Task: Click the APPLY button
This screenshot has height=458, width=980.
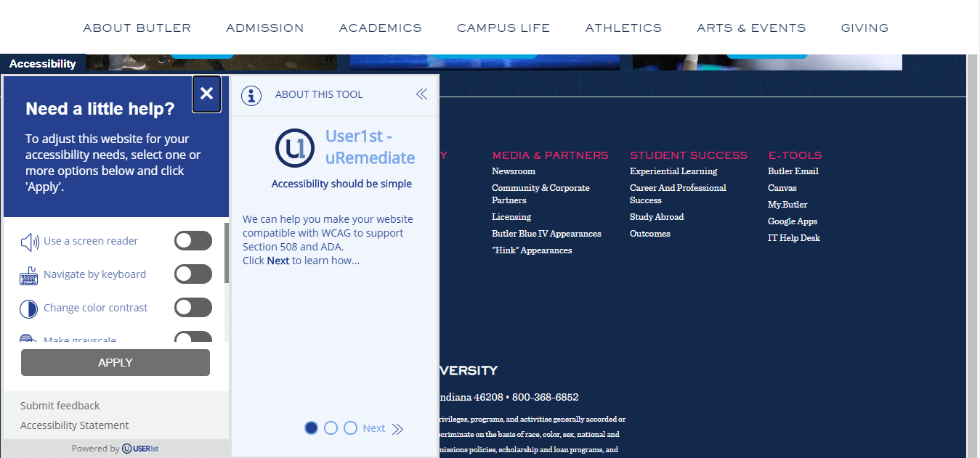Action: 116,362
